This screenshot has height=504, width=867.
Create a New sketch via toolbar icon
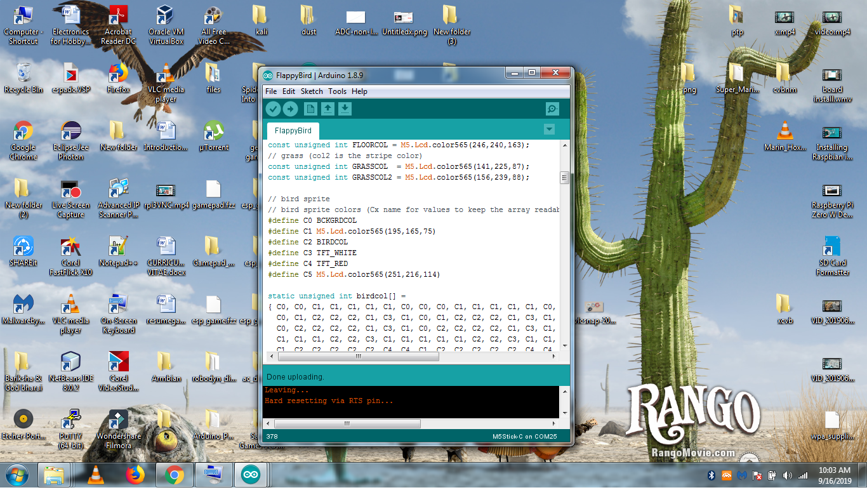(x=310, y=109)
